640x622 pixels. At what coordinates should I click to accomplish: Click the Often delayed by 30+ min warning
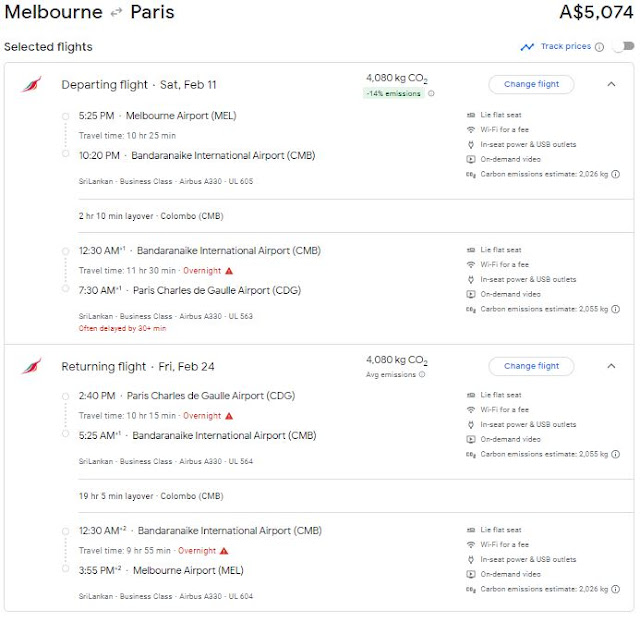(x=122, y=328)
